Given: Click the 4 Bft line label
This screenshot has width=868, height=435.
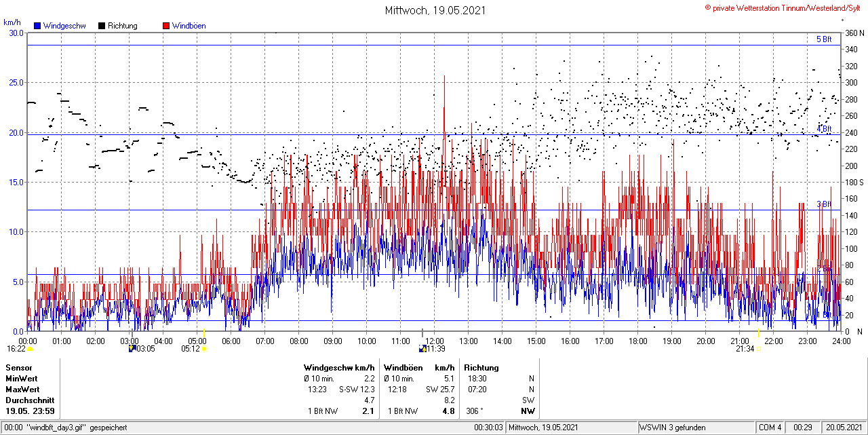Looking at the screenshot, I should 824,128.
